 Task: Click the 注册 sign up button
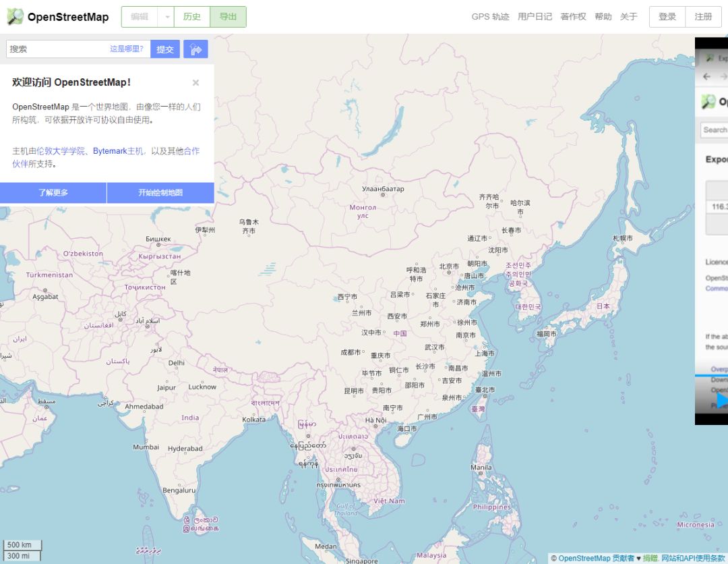click(703, 17)
